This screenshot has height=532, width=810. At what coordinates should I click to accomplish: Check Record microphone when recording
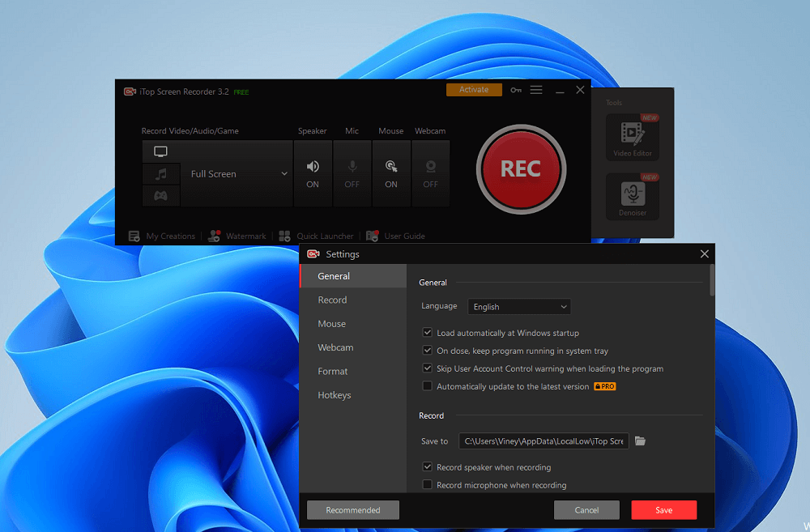(x=427, y=484)
